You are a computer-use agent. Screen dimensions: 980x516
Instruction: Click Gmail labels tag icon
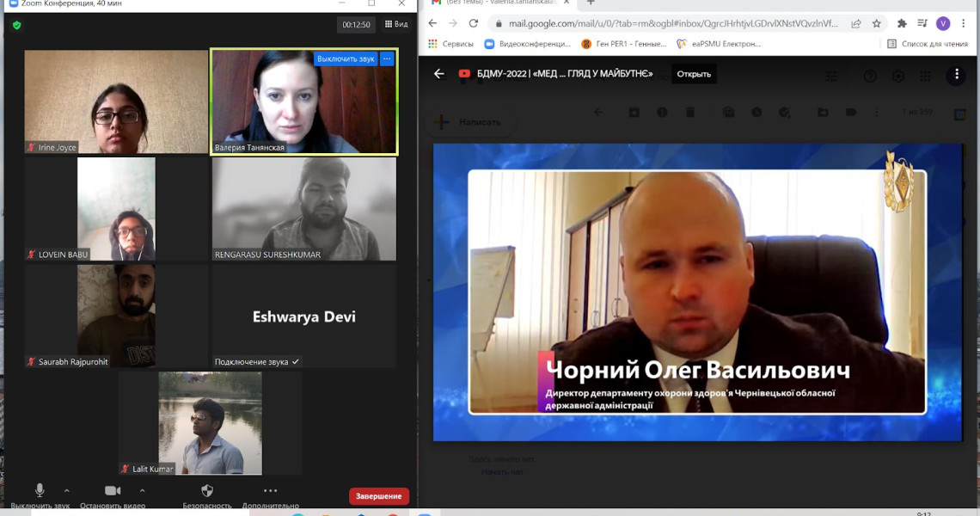(x=851, y=112)
